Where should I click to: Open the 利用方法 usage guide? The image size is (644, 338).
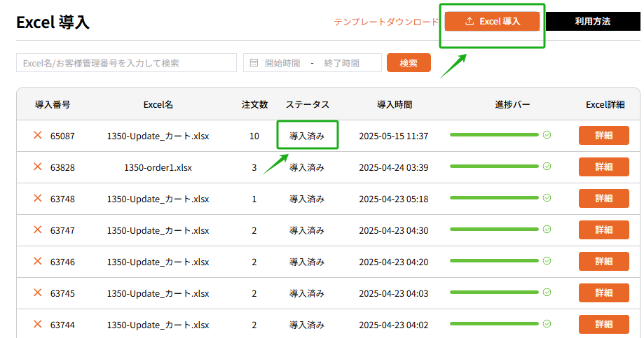tap(593, 21)
